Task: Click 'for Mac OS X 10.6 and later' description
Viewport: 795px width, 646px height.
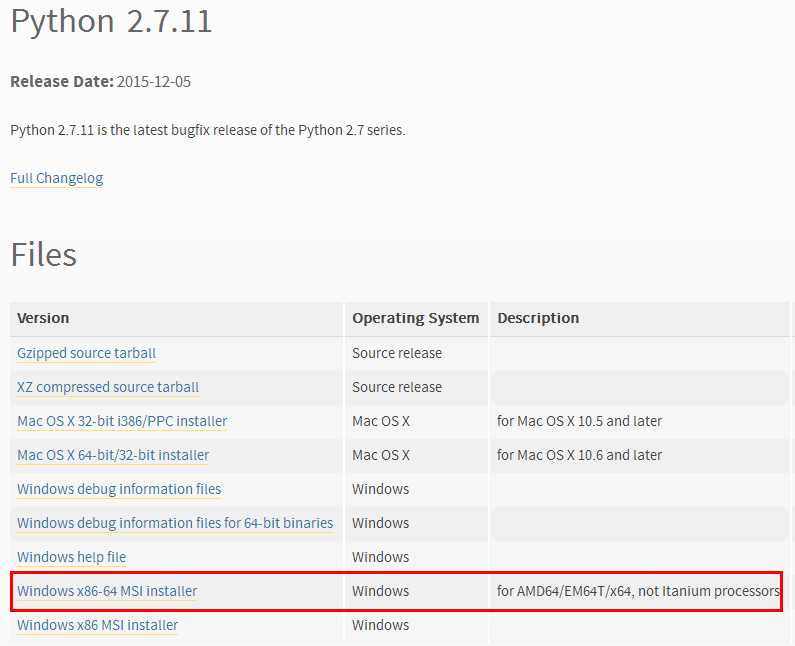Action: 580,455
